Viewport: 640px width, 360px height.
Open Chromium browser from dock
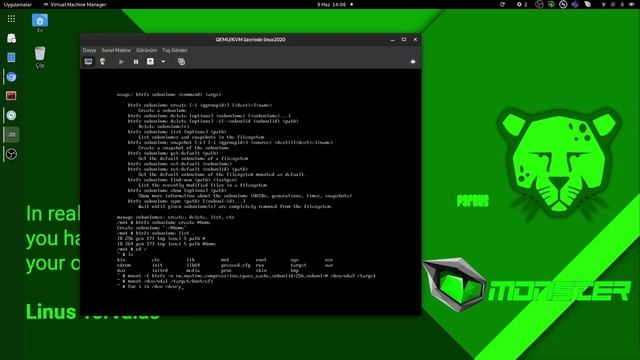click(x=11, y=77)
